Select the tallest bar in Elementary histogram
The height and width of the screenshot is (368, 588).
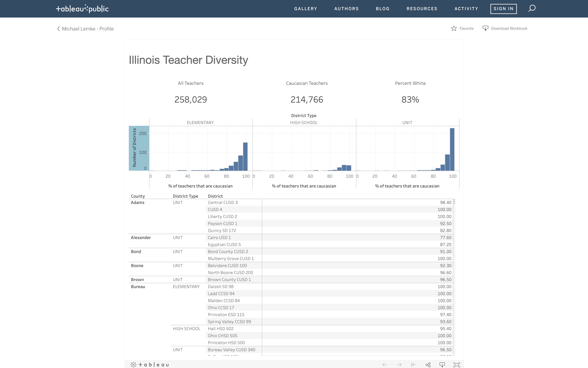[x=245, y=156]
